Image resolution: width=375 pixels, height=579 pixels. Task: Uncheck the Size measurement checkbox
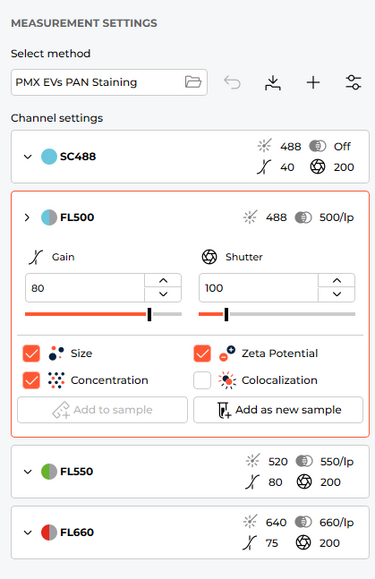31,353
